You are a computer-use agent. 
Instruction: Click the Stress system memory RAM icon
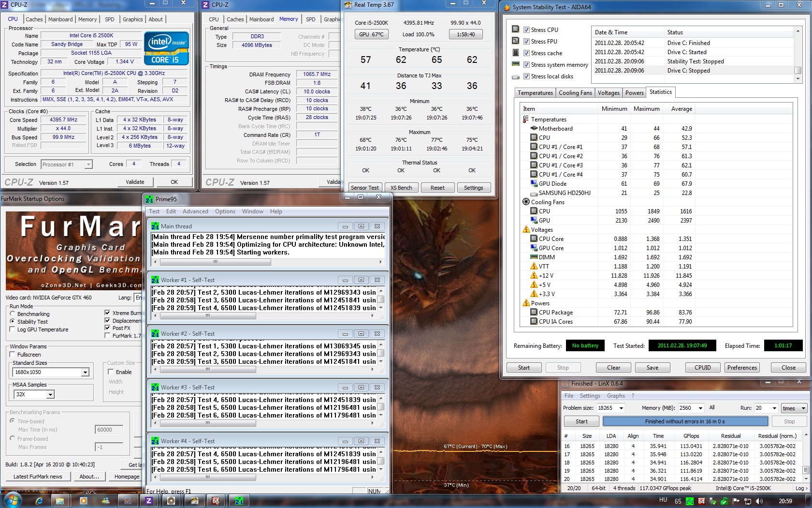click(516, 64)
